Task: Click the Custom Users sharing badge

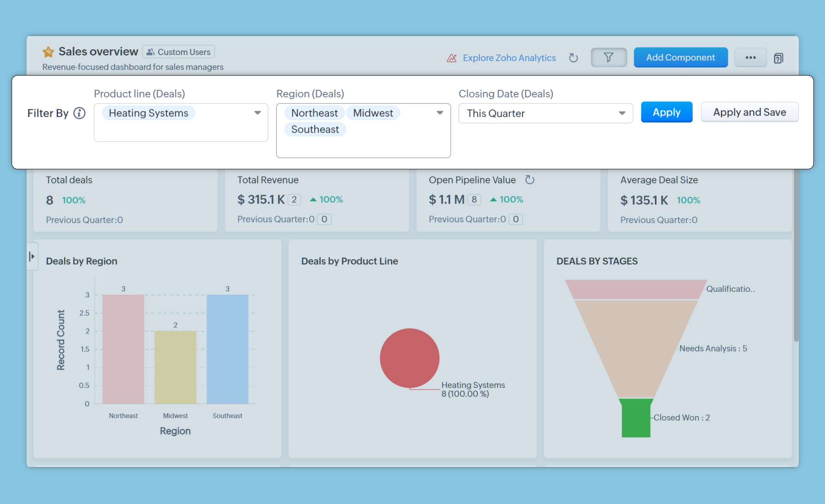Action: (x=179, y=52)
